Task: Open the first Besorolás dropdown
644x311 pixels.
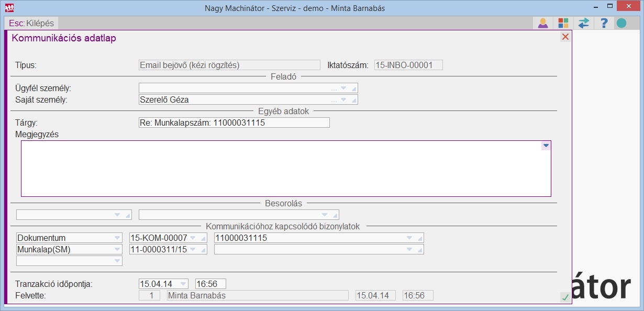Action: [x=117, y=215]
